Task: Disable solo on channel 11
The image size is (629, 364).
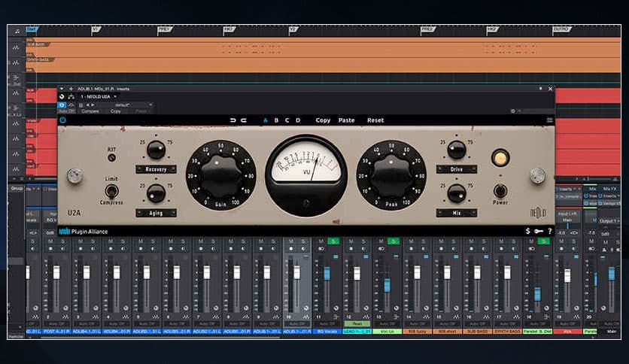Action: coord(333,241)
